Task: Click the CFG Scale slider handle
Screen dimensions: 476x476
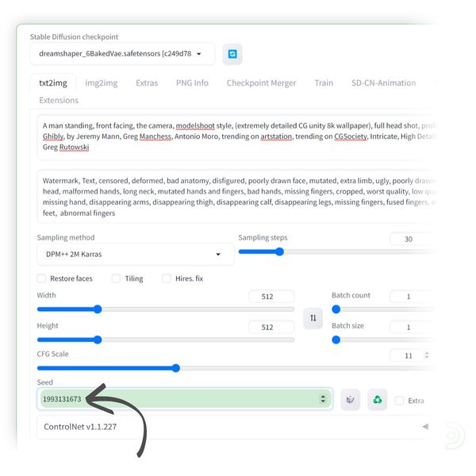Action: (176, 368)
